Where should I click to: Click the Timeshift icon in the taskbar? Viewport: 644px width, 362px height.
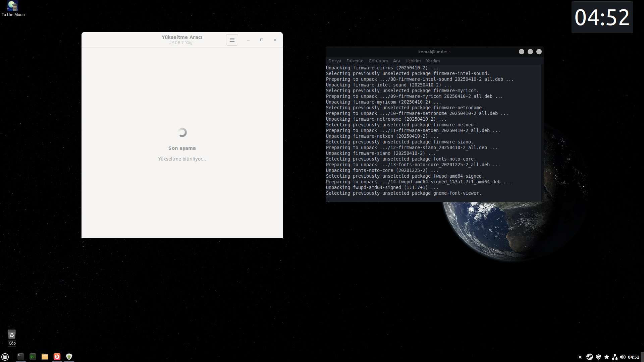pyautogui.click(x=57, y=357)
